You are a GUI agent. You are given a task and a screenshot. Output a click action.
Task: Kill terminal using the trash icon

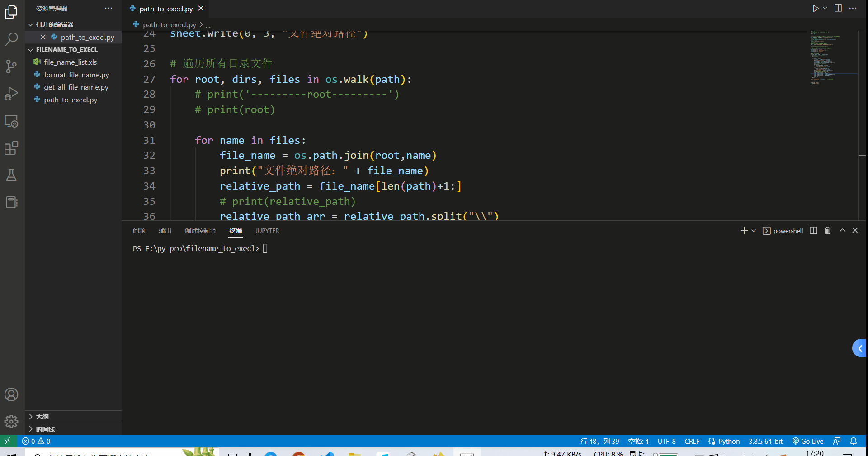point(827,231)
